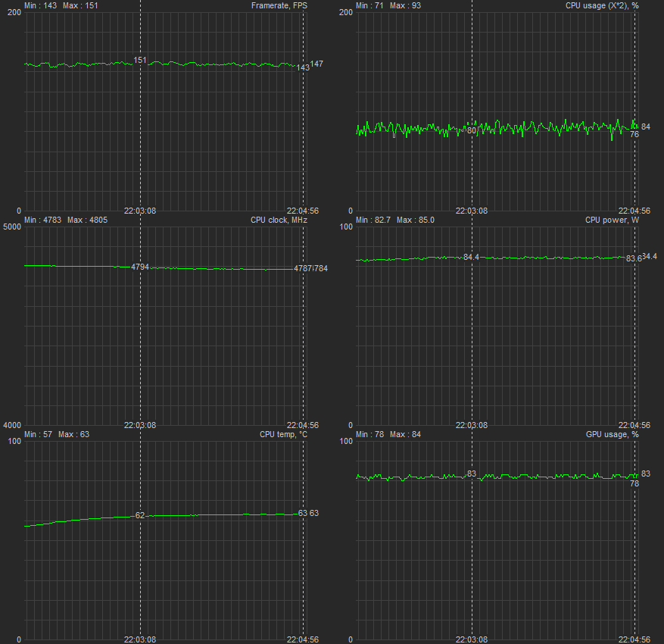The height and width of the screenshot is (644, 664).
Task: Click the 22:04:56 timestamp under the CPU temp graph
Action: (x=303, y=639)
